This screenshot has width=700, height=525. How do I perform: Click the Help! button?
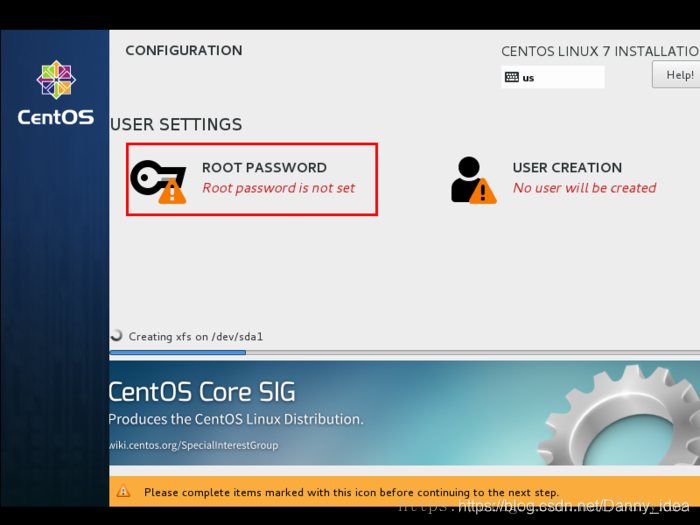tap(678, 75)
